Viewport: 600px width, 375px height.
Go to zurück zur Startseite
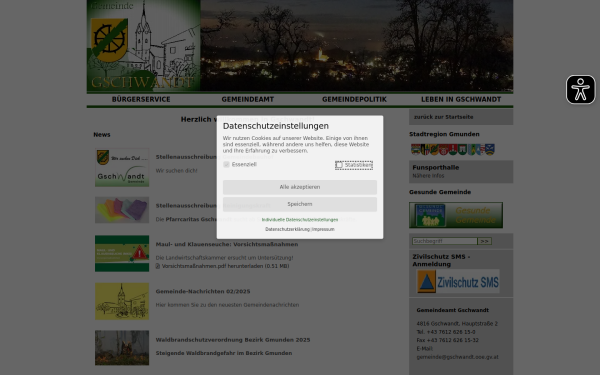[443, 117]
